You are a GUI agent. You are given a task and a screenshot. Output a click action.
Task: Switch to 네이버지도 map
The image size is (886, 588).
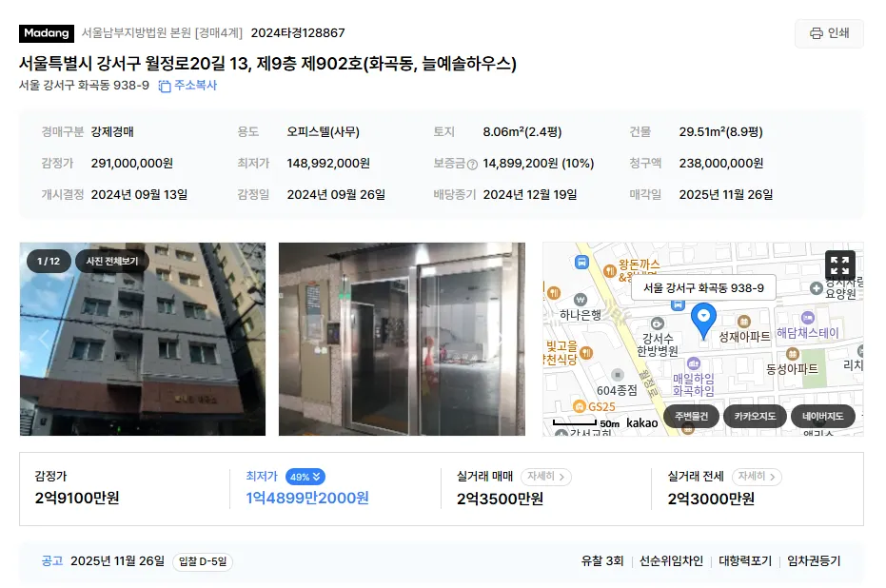click(822, 417)
